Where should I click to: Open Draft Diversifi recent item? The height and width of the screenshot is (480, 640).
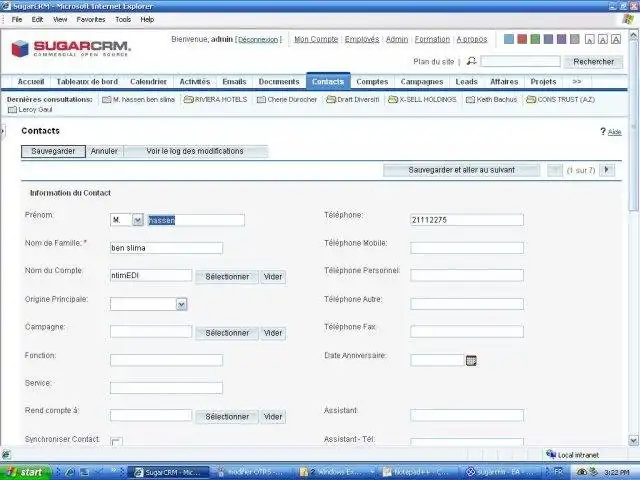[353, 100]
